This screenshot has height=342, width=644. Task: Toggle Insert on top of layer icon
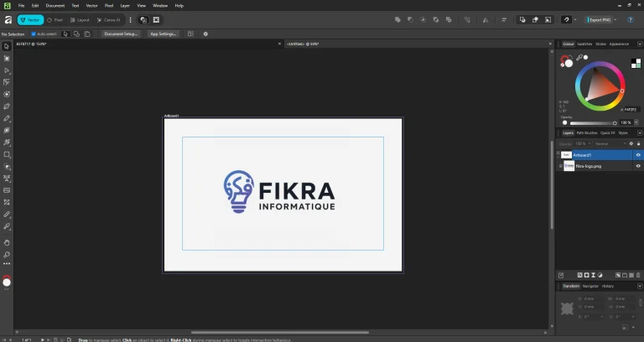(x=535, y=20)
